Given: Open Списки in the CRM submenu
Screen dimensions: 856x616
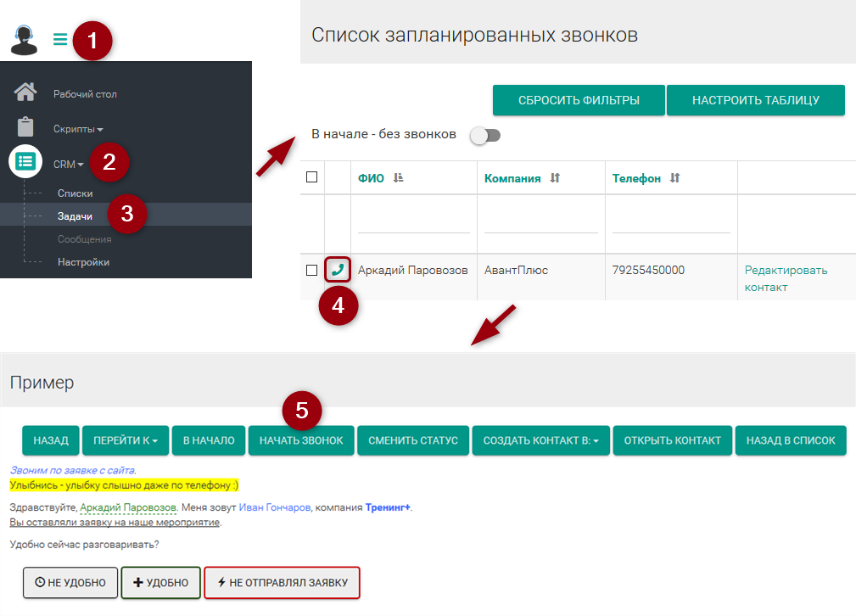Looking at the screenshot, I should point(75,193).
